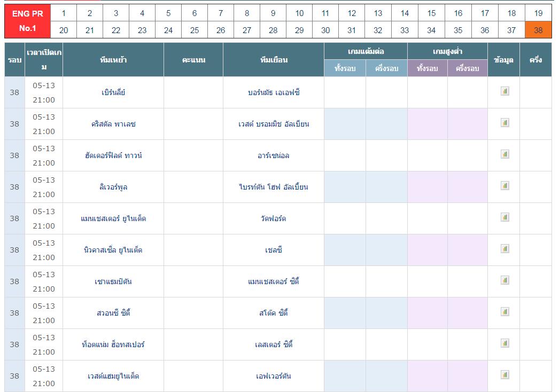Viewport: 559px width, 392px height.
Task: Go to round 20 tab
Action: tap(64, 30)
